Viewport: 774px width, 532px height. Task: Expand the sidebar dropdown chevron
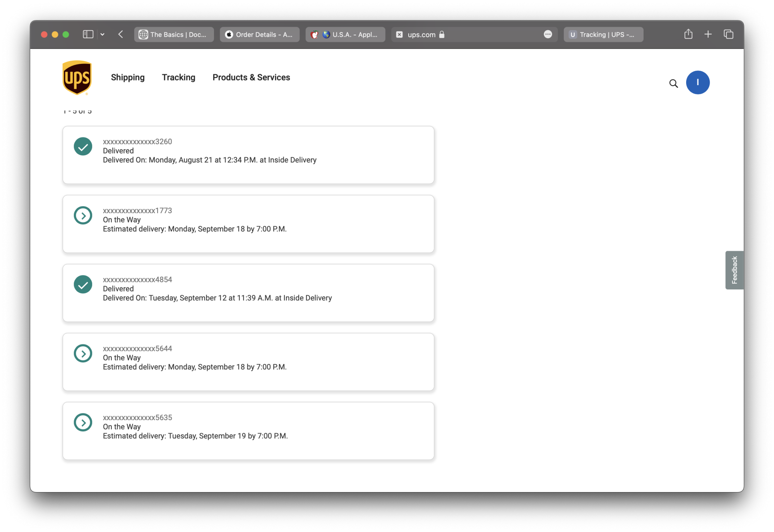pos(103,34)
